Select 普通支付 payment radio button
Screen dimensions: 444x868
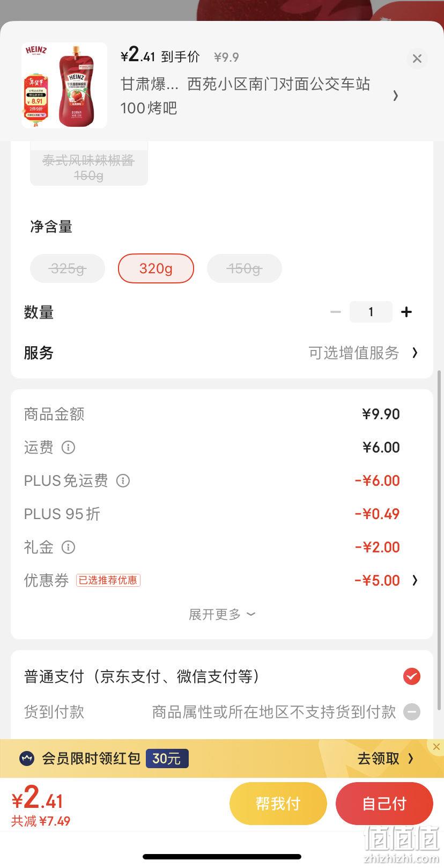pyautogui.click(x=412, y=676)
